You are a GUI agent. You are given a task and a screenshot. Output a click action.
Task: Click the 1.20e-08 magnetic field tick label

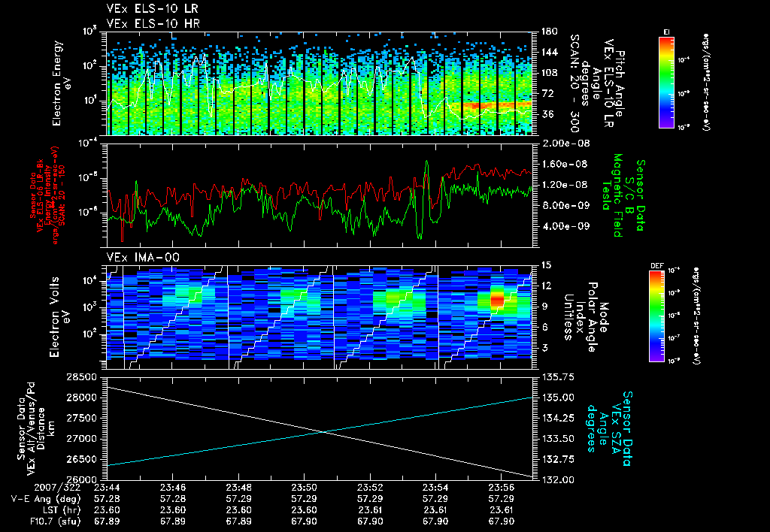tap(565, 185)
